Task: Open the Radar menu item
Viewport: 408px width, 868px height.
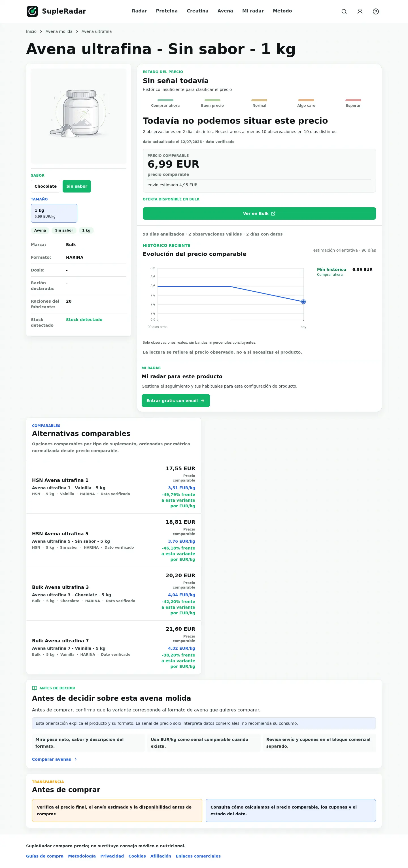Action: tap(139, 11)
